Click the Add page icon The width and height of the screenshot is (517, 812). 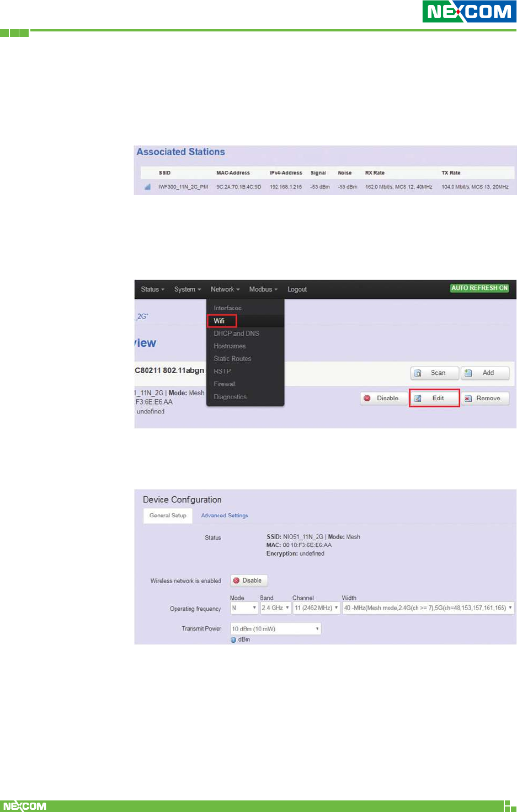click(x=468, y=373)
